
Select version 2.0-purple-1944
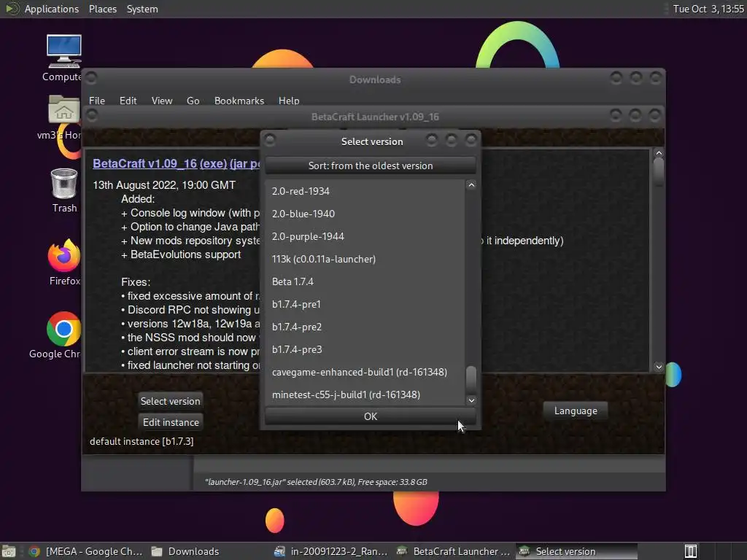(365, 236)
